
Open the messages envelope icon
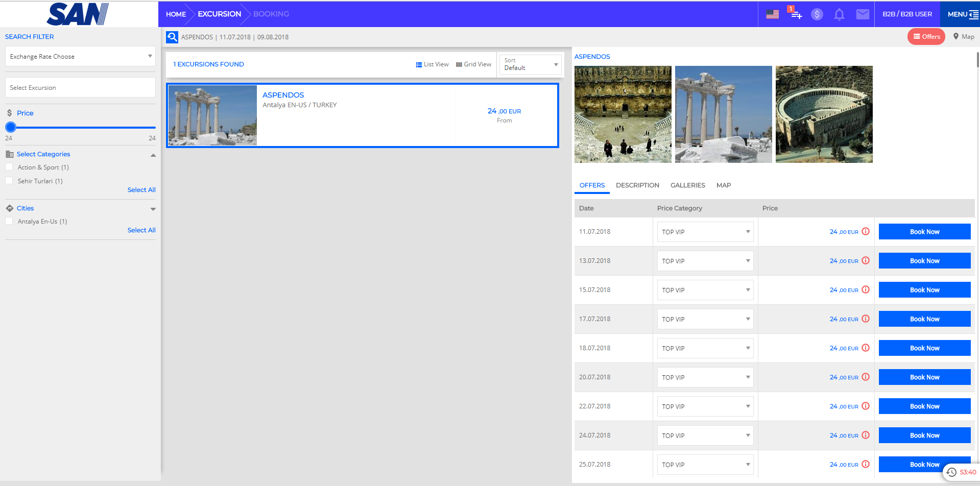(863, 14)
